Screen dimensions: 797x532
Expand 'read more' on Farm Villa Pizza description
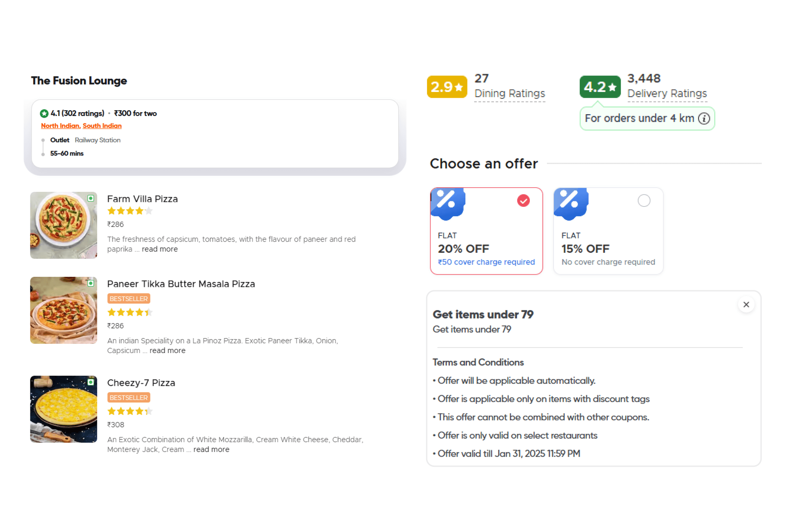coord(160,249)
